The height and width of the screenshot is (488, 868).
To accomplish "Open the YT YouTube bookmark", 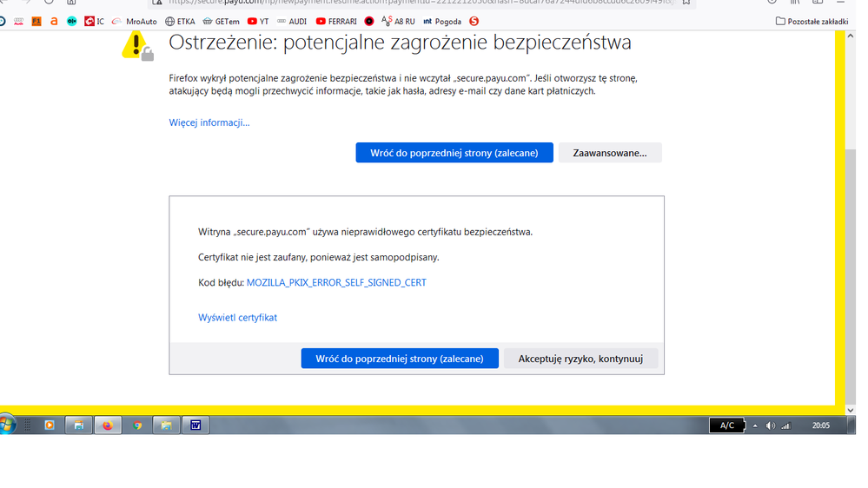I will click(258, 22).
